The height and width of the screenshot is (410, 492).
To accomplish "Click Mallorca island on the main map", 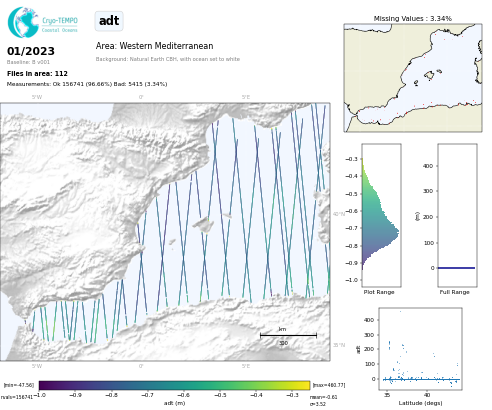I will coord(204,224).
